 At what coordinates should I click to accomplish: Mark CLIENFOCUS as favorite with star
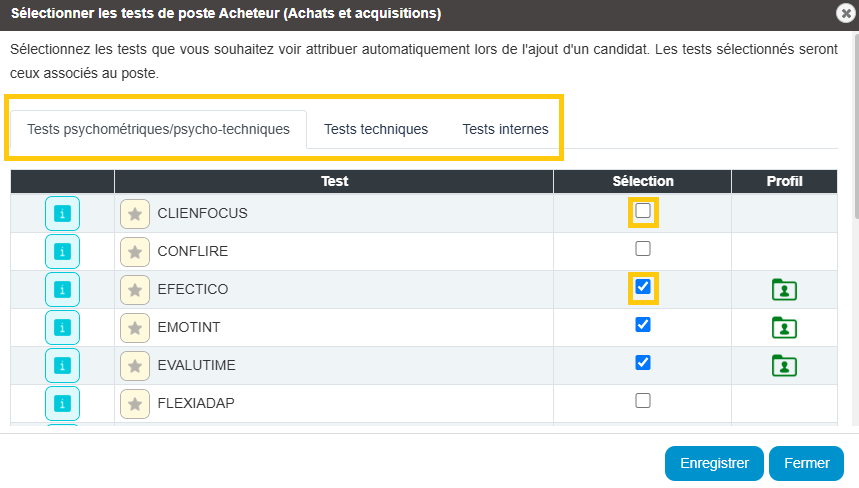135,214
